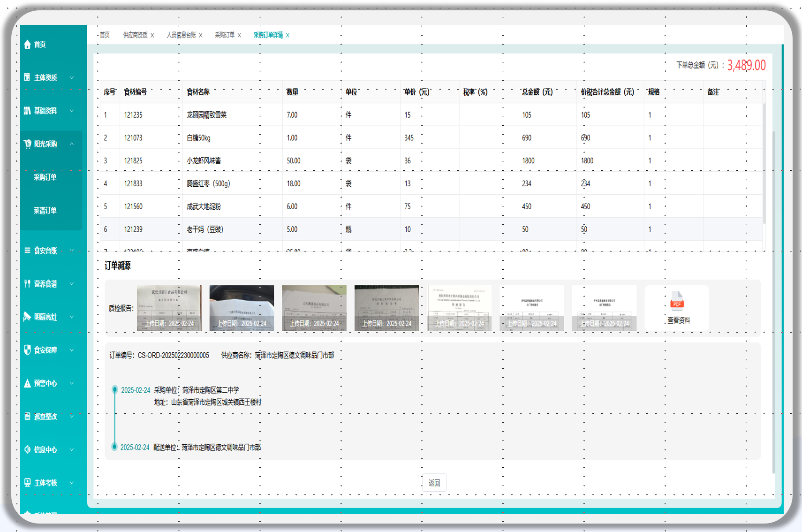Click the 预警中心 warning triangle icon
Image resolution: width=802 pixels, height=532 pixels.
(27, 383)
